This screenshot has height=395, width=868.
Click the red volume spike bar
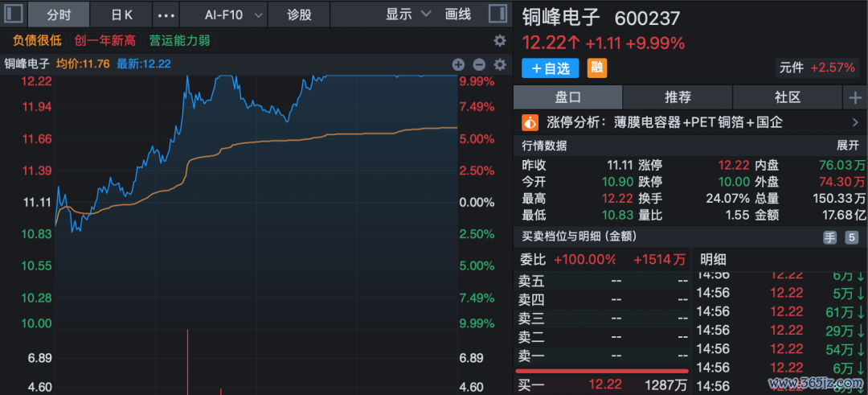[x=188, y=362]
